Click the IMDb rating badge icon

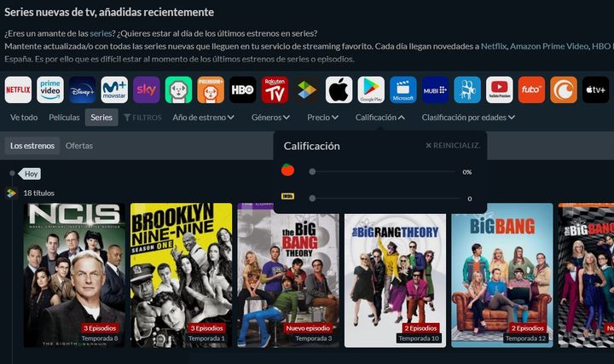(x=288, y=196)
